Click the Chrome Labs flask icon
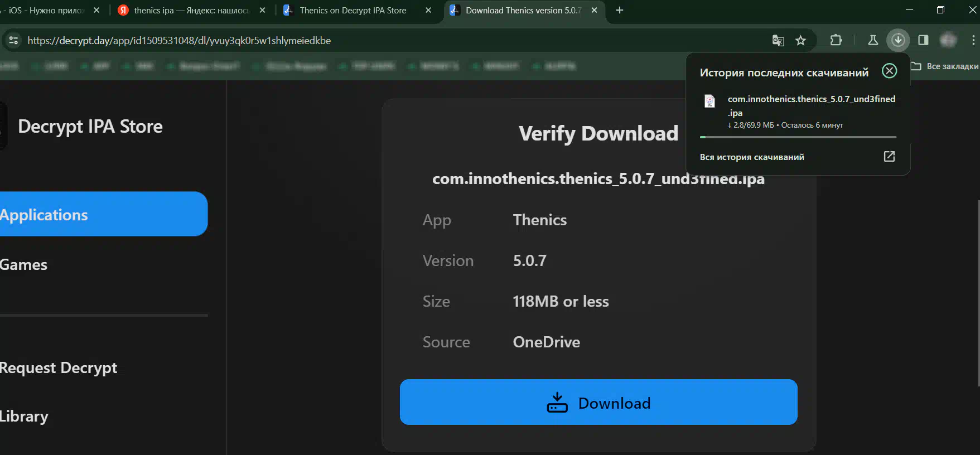This screenshot has height=455, width=980. (x=873, y=40)
